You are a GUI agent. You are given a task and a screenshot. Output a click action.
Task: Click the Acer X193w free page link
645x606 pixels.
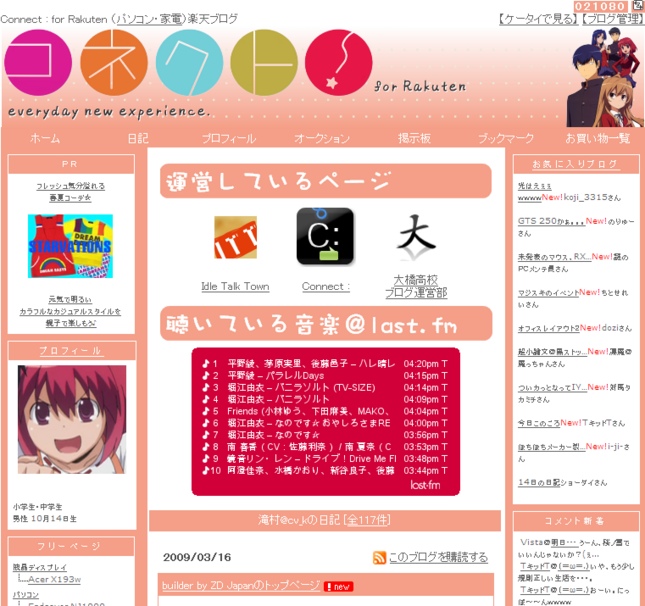pyautogui.click(x=54, y=579)
